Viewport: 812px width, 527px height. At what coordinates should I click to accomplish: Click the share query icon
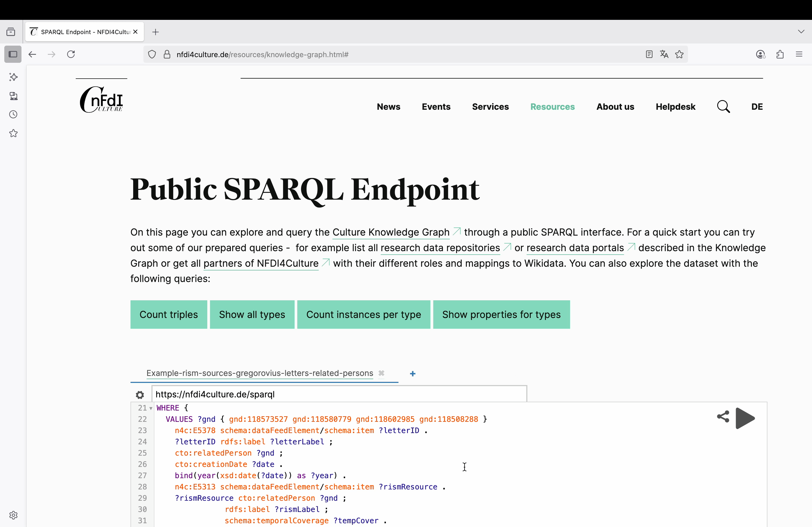[723, 416]
